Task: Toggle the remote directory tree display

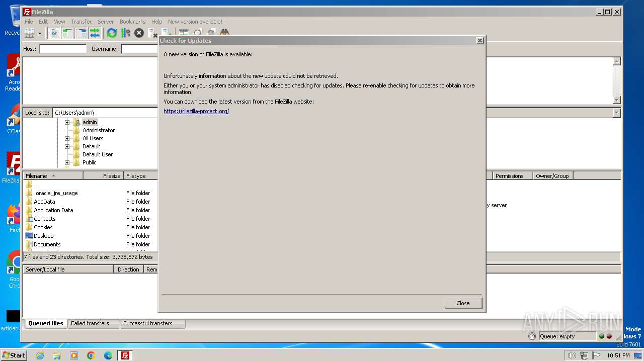Action: 82,33
